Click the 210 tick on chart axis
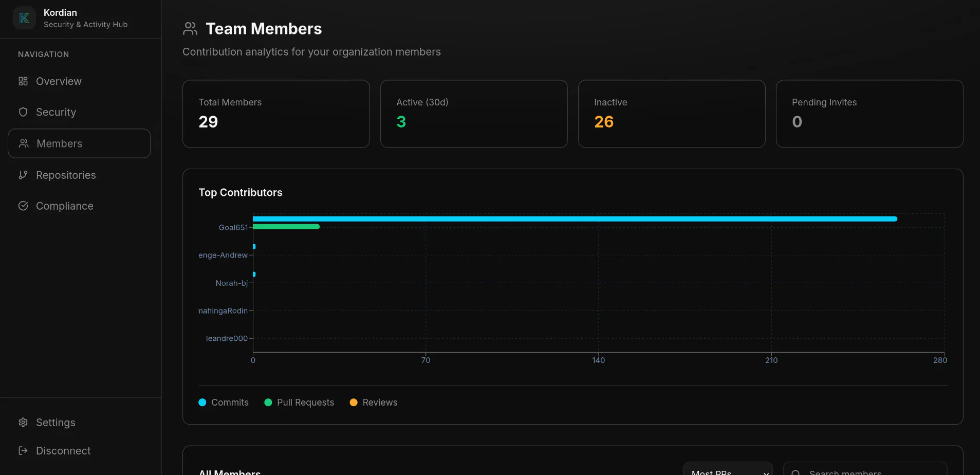980x475 pixels. (x=771, y=360)
